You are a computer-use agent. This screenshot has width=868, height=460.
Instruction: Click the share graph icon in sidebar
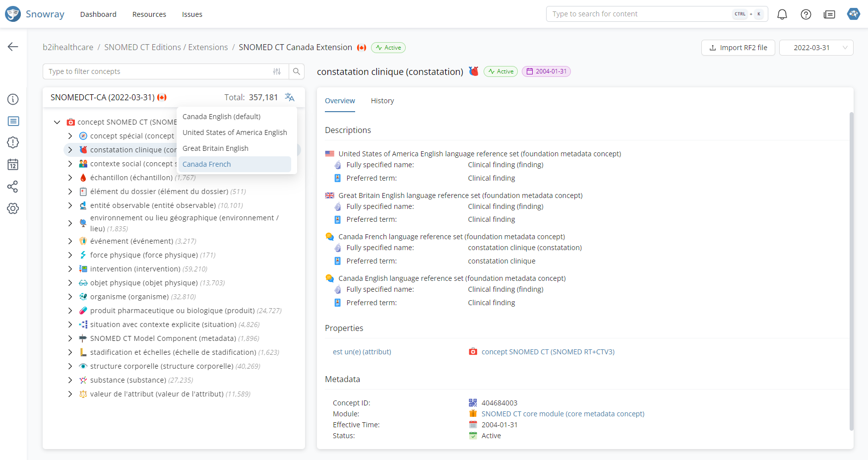point(13,187)
